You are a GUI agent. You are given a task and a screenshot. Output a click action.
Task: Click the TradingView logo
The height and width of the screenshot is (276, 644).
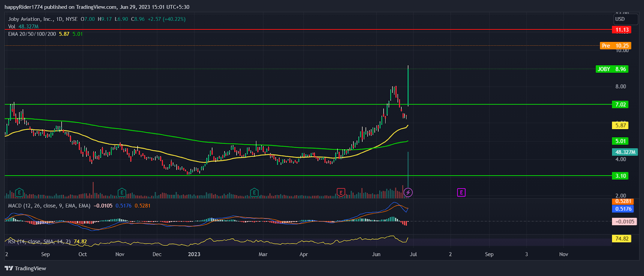coord(25,268)
